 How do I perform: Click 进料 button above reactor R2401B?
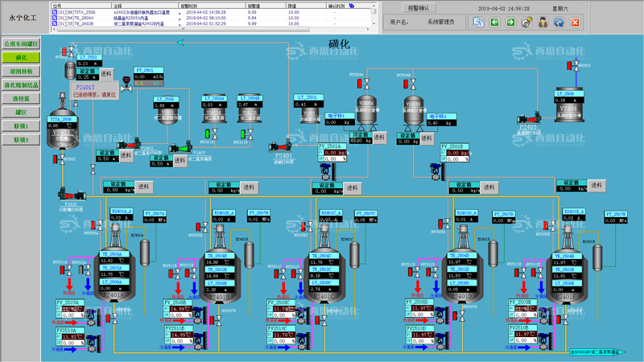[249, 187]
